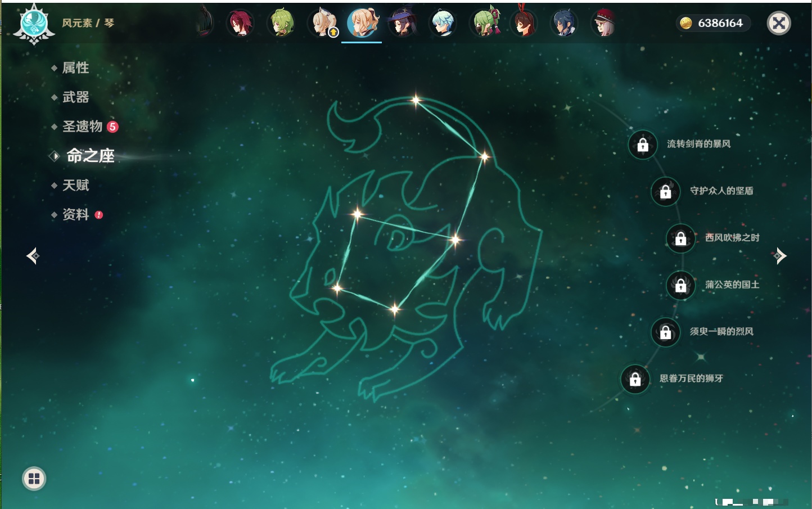Click the Anemo element emblem
Image resolution: width=812 pixels, height=509 pixels.
34,24
